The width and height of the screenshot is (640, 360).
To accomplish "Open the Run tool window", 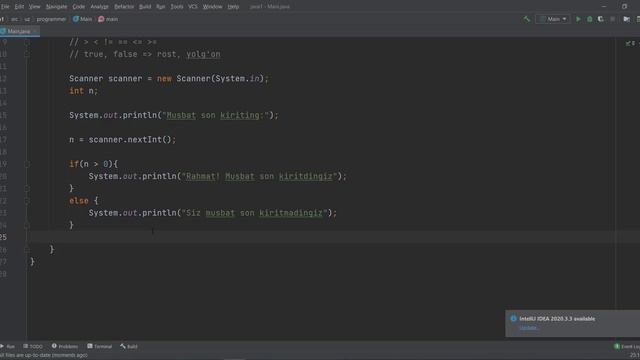I will tap(8, 346).
